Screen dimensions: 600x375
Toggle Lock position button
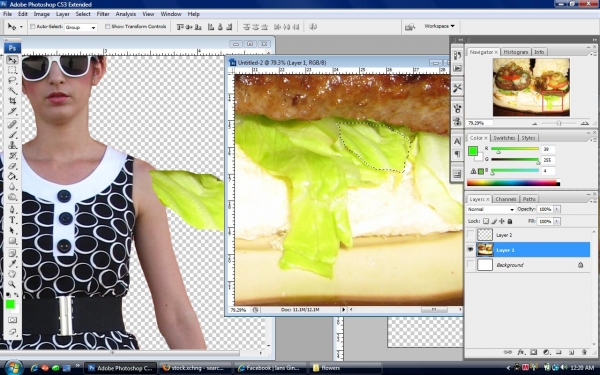tap(502, 221)
